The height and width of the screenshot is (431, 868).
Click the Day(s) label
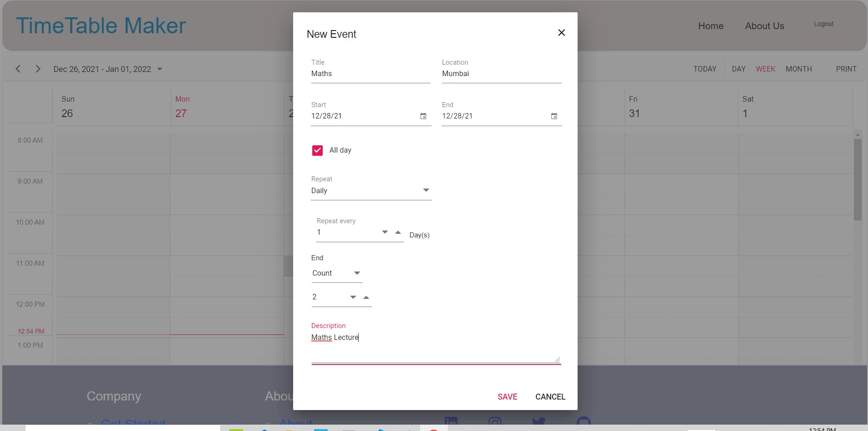419,235
